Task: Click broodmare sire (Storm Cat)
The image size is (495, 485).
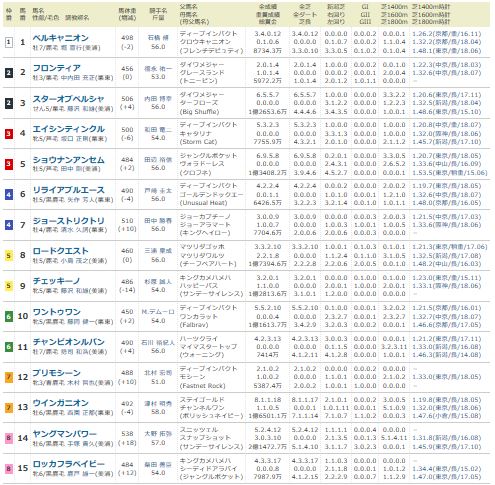Action: click(198, 142)
